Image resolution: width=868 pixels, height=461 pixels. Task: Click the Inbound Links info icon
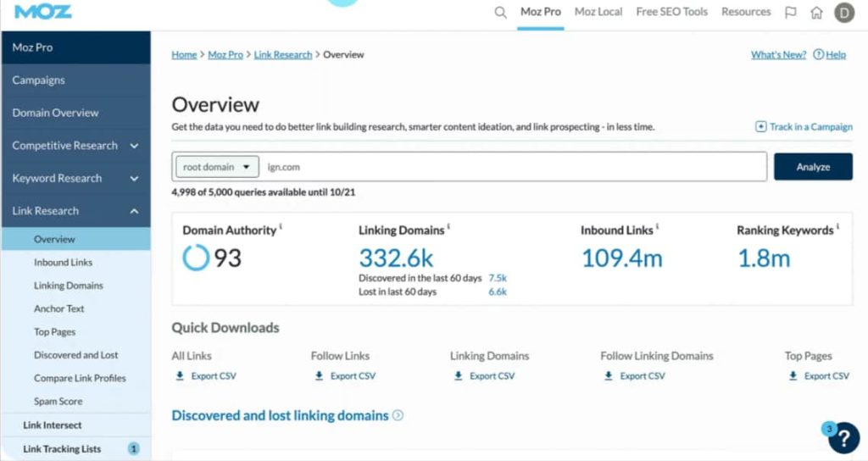click(x=657, y=226)
